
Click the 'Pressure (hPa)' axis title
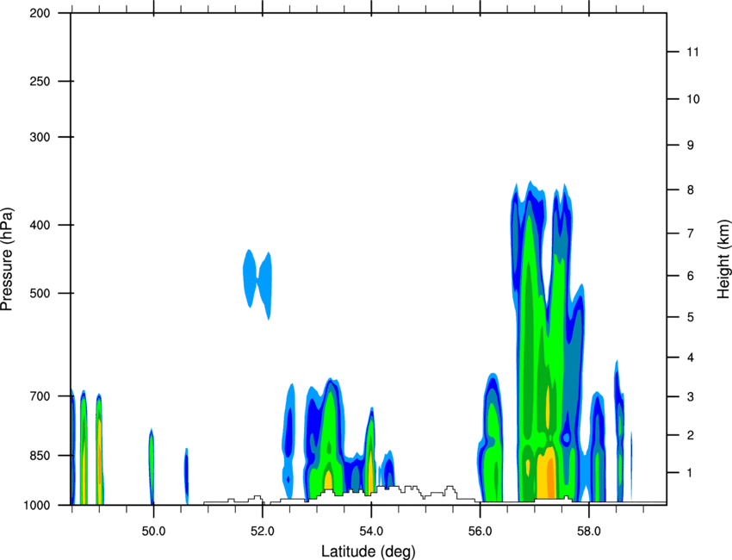[x=7, y=259]
